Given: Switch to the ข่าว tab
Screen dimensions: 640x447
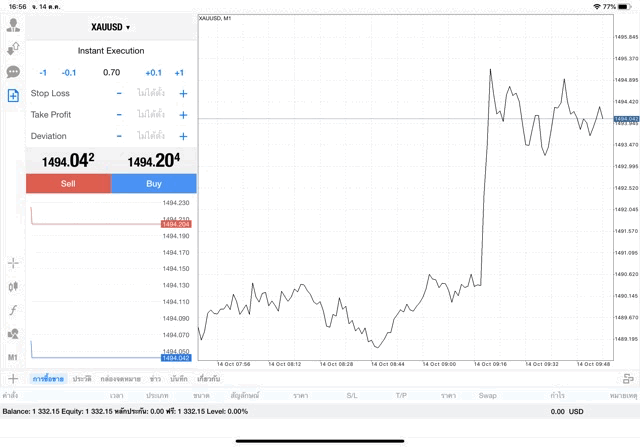Looking at the screenshot, I should click(x=155, y=379).
